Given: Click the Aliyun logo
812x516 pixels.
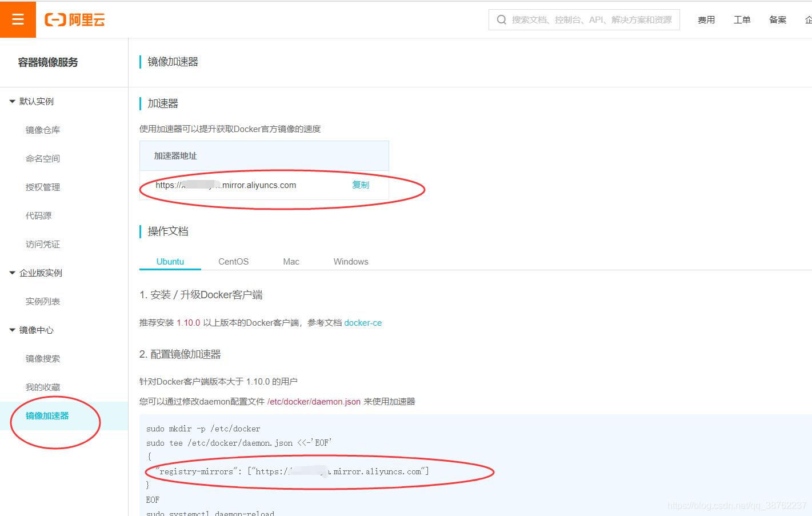Looking at the screenshot, I should 75,20.
